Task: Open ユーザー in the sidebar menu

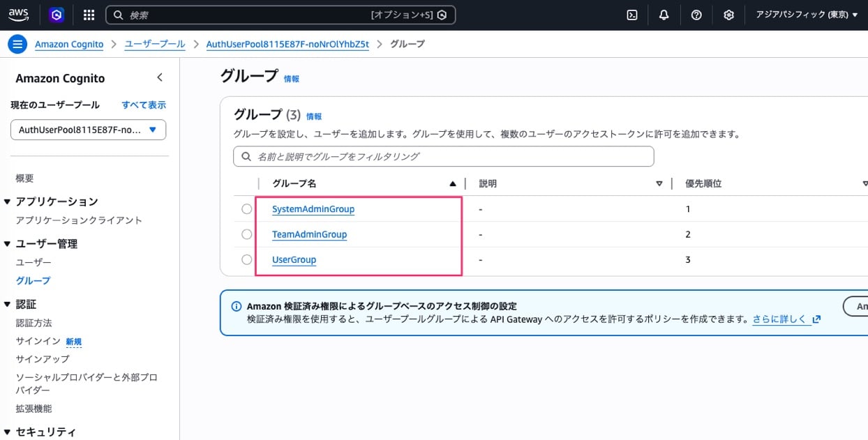Action: [33, 262]
